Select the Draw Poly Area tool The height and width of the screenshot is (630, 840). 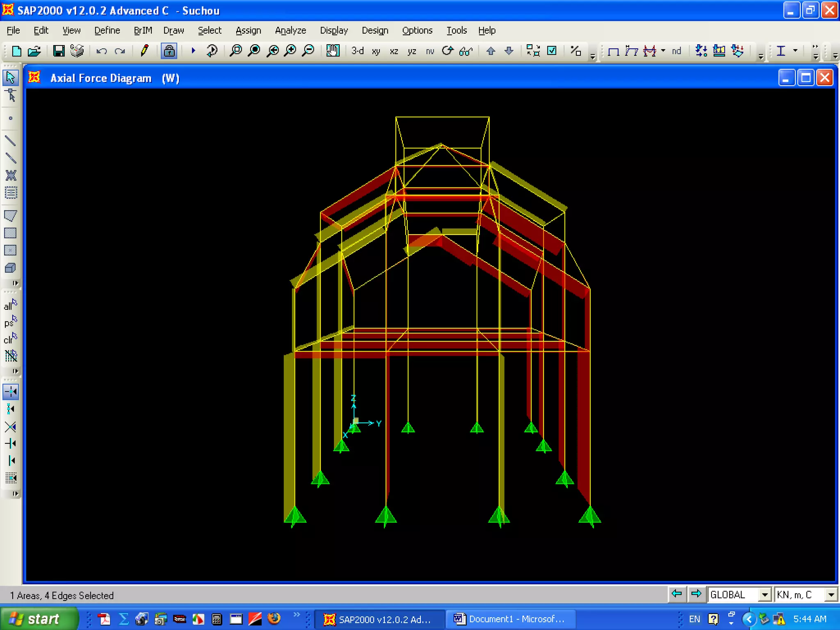coord(11,216)
